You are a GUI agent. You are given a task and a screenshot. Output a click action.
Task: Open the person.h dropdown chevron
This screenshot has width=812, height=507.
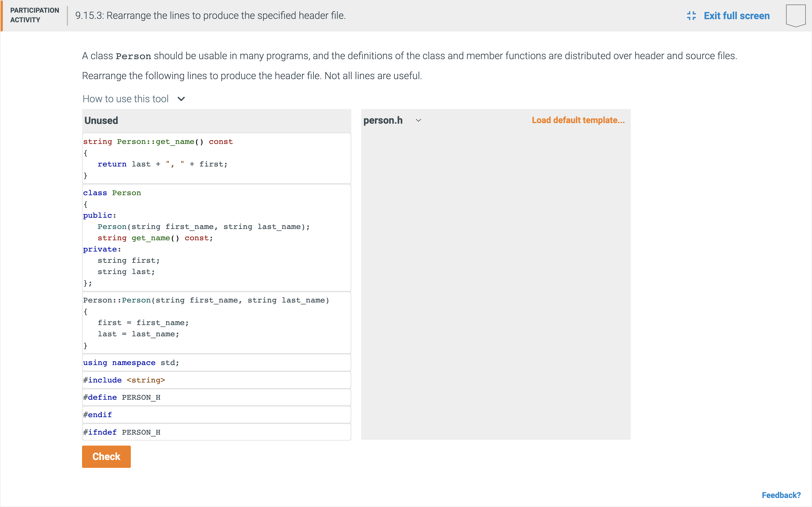click(418, 120)
